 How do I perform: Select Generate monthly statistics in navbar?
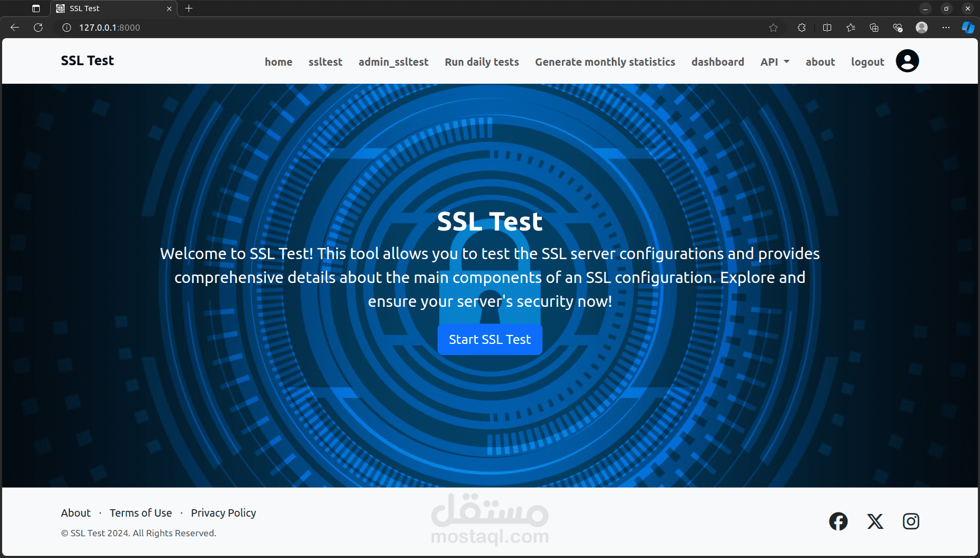[605, 62]
